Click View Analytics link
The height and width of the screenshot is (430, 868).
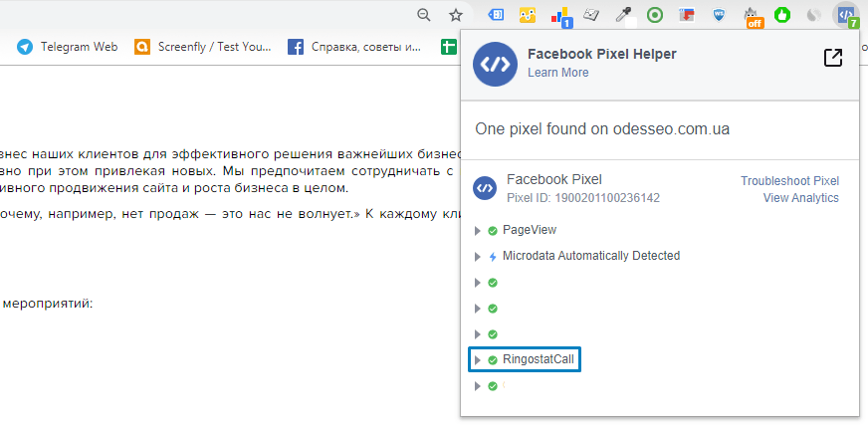[801, 197]
